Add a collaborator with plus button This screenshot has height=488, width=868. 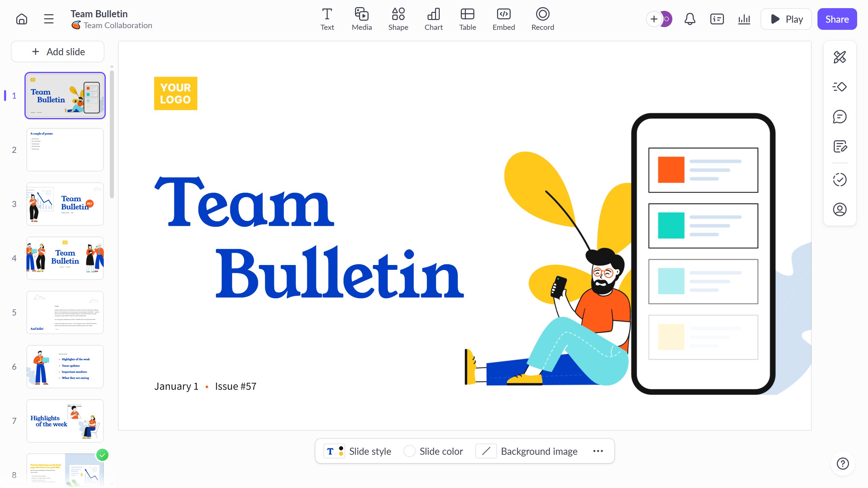coord(654,19)
